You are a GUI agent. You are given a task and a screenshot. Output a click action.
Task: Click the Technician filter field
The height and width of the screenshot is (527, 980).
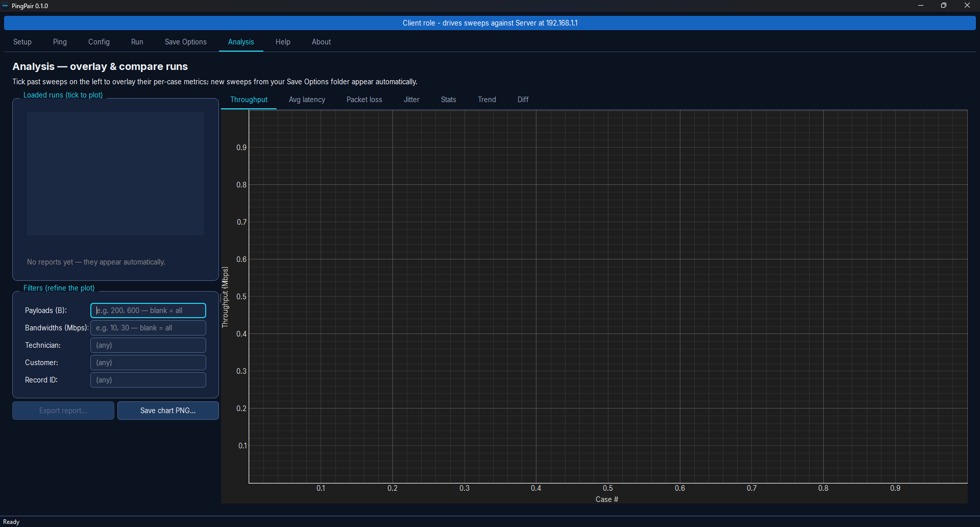coord(148,345)
